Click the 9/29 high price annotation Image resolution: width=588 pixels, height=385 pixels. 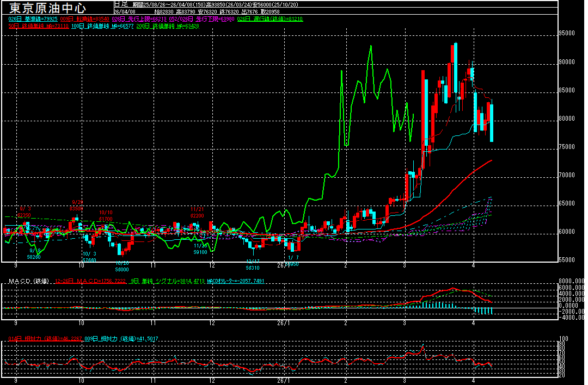(x=76, y=205)
